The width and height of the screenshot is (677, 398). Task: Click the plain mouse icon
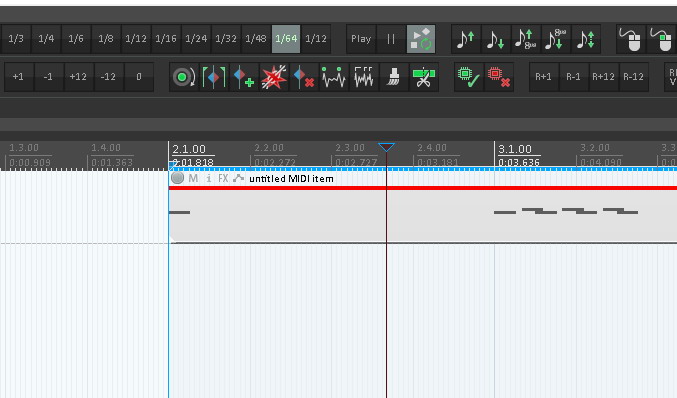[x=631, y=39]
